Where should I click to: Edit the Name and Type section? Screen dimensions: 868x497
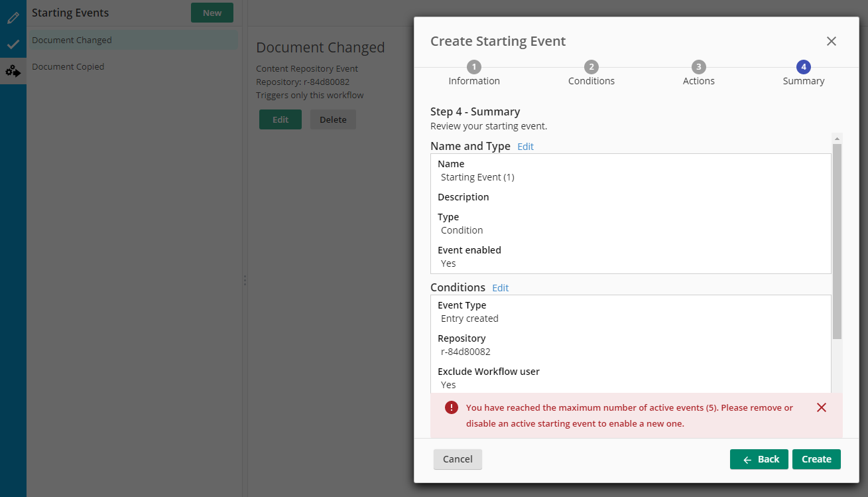point(525,147)
